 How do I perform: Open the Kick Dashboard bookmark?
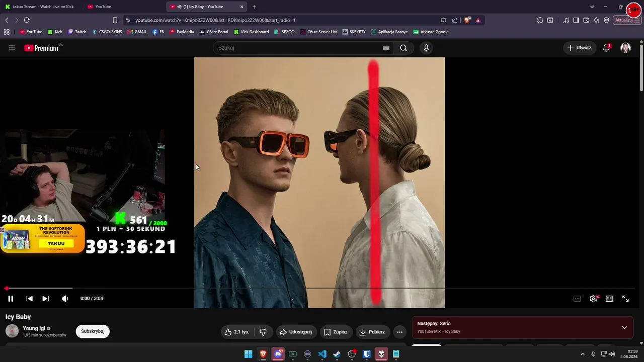(252, 32)
